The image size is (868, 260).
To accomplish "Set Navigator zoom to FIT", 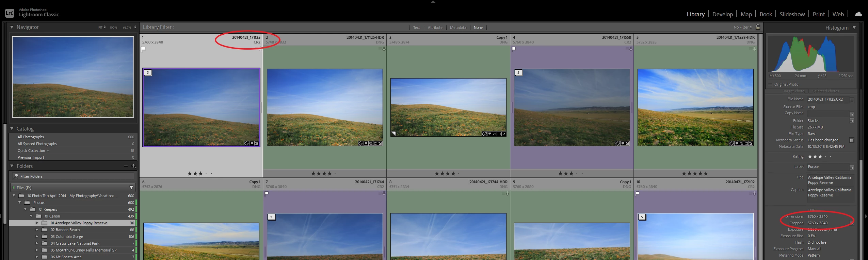I will coord(102,27).
